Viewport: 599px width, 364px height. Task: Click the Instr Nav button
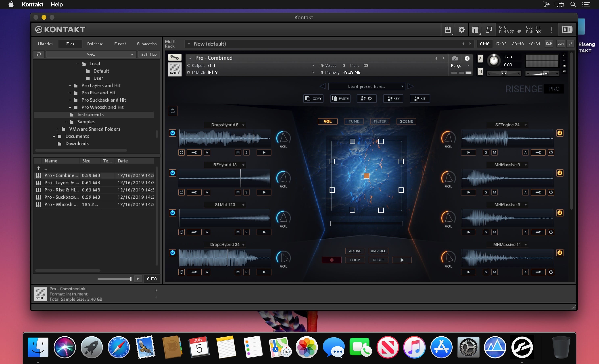149,54
